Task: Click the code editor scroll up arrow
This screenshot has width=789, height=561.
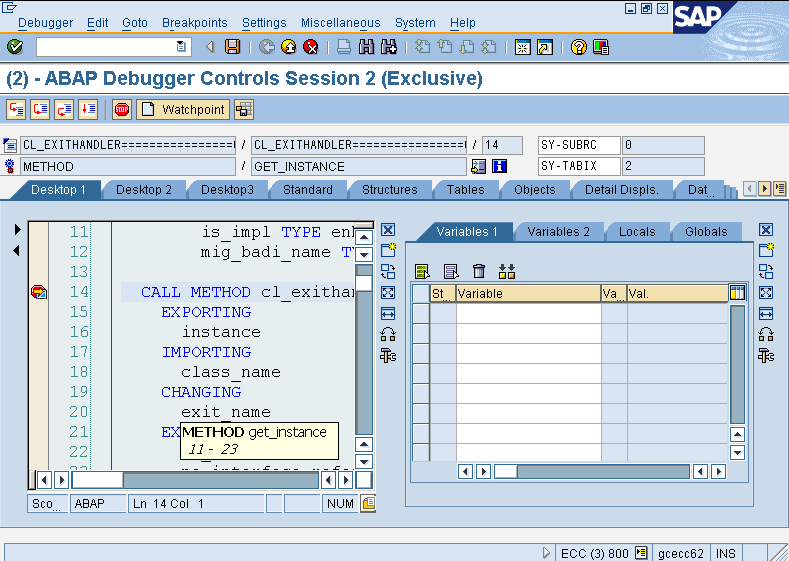Action: click(x=364, y=237)
